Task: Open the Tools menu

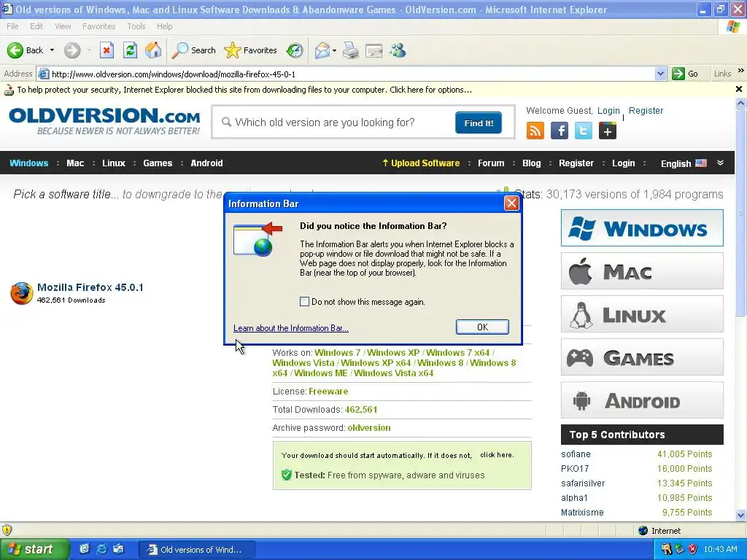Action: [x=136, y=26]
